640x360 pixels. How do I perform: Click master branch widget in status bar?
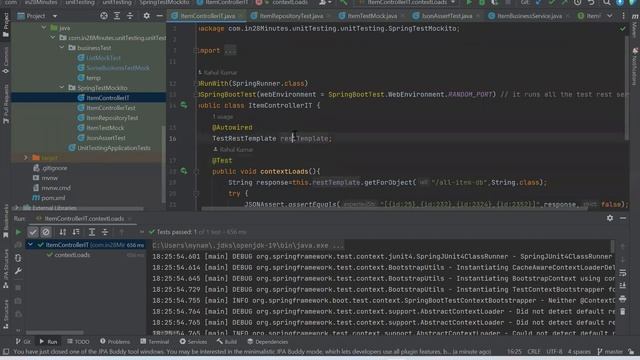point(610,351)
